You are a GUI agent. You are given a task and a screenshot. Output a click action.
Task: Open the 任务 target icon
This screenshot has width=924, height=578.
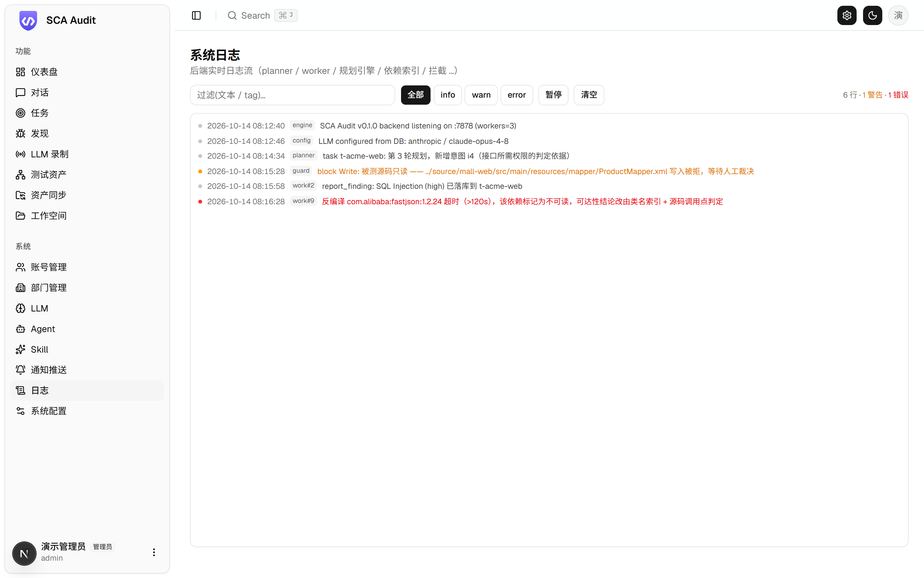pos(21,113)
